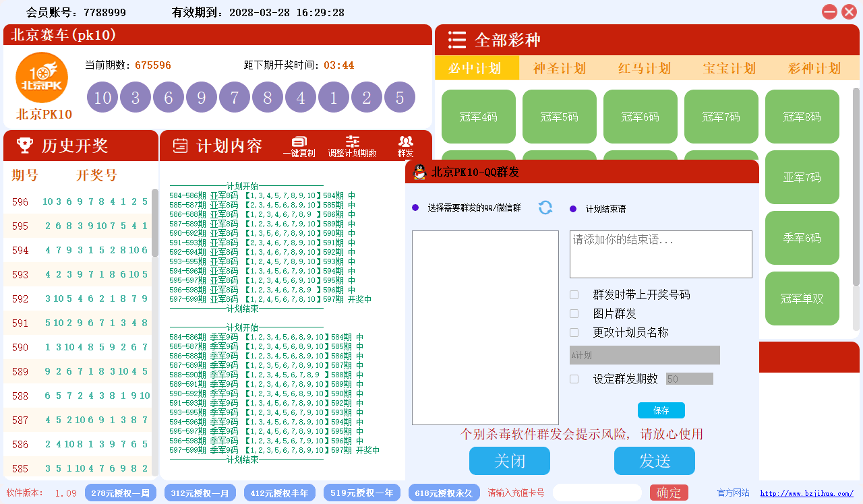Click the calendar icon beside 计划内容
The image size is (863, 504).
(180, 146)
